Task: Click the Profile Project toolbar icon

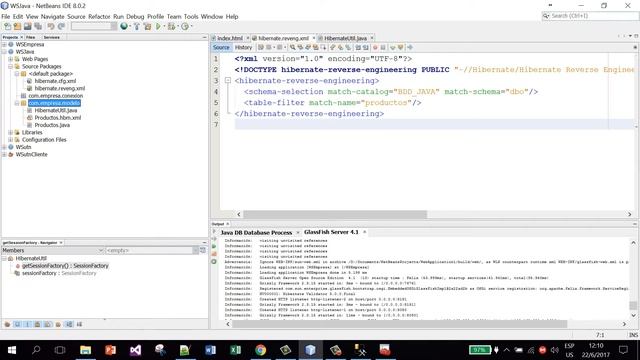Action: [185, 27]
